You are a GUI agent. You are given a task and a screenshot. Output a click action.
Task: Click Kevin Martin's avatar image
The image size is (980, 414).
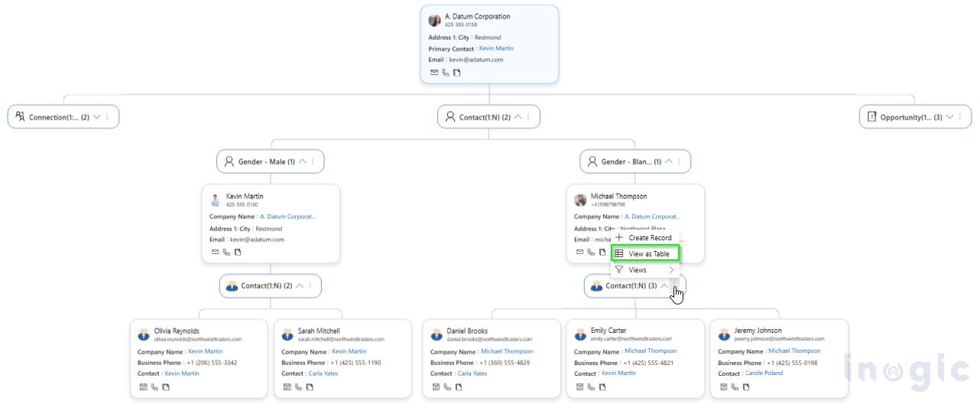tap(216, 200)
